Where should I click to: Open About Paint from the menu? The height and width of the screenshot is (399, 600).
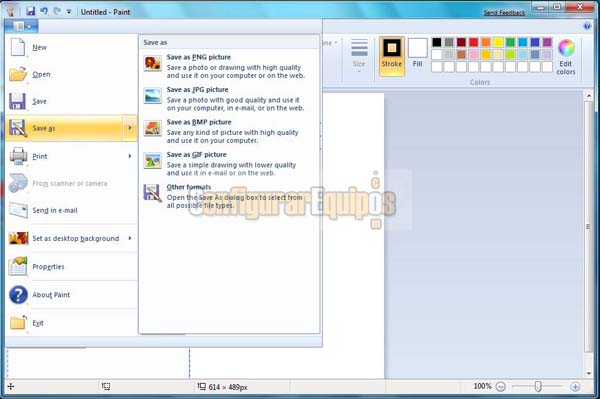tap(71, 295)
